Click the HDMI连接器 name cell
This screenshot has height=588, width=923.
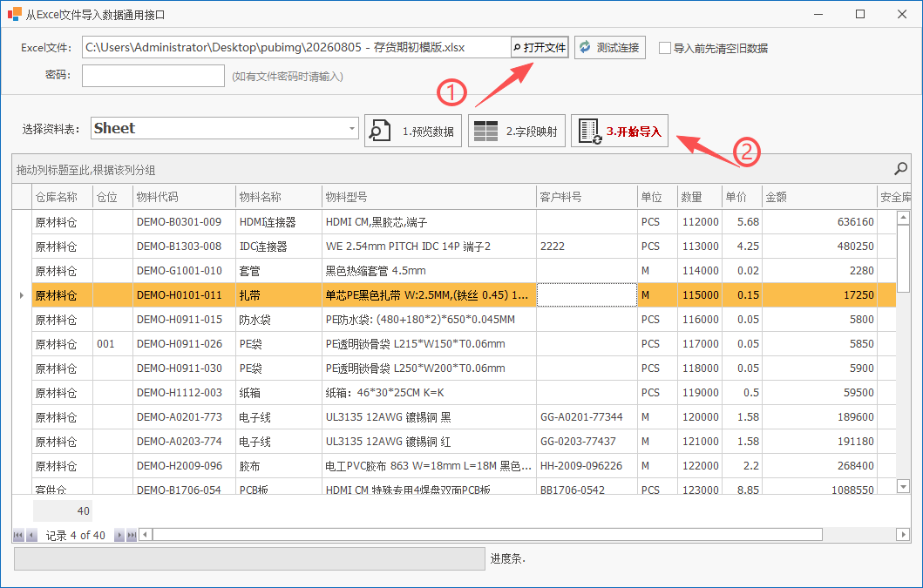point(279,222)
